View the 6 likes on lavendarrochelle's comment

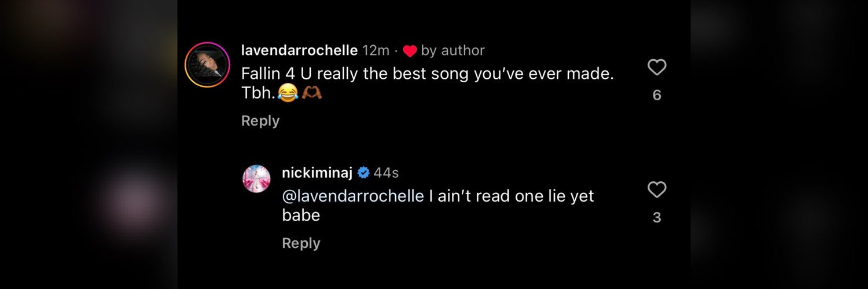click(657, 95)
